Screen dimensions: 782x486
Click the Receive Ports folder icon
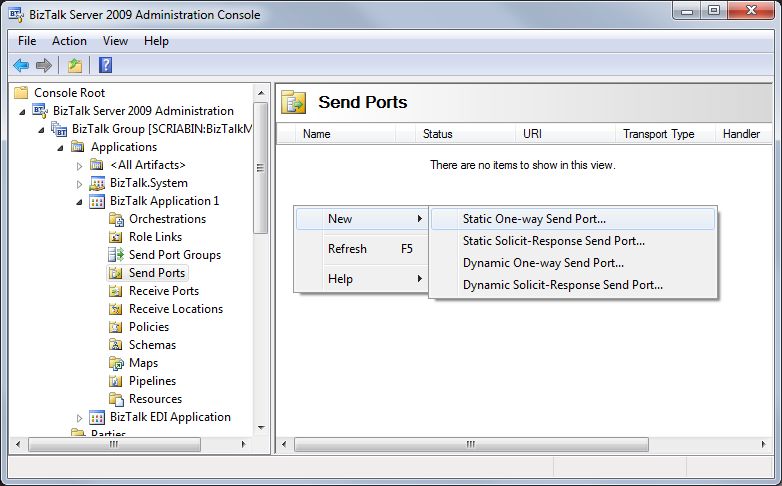(x=116, y=291)
